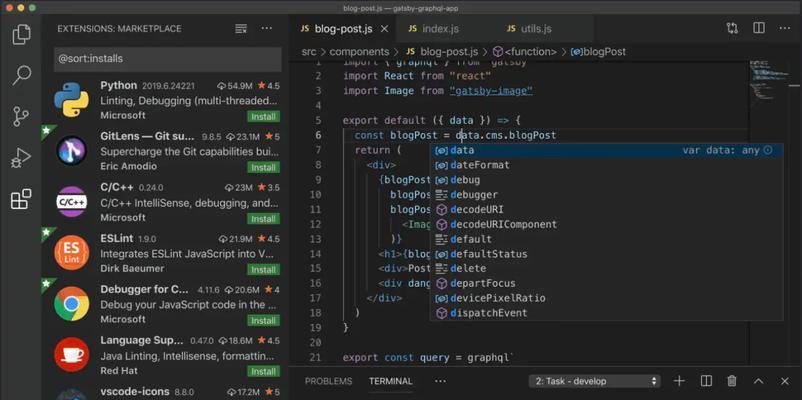802x400 pixels.
Task: Open the TERMINAL panel tab
Action: pyautogui.click(x=391, y=381)
